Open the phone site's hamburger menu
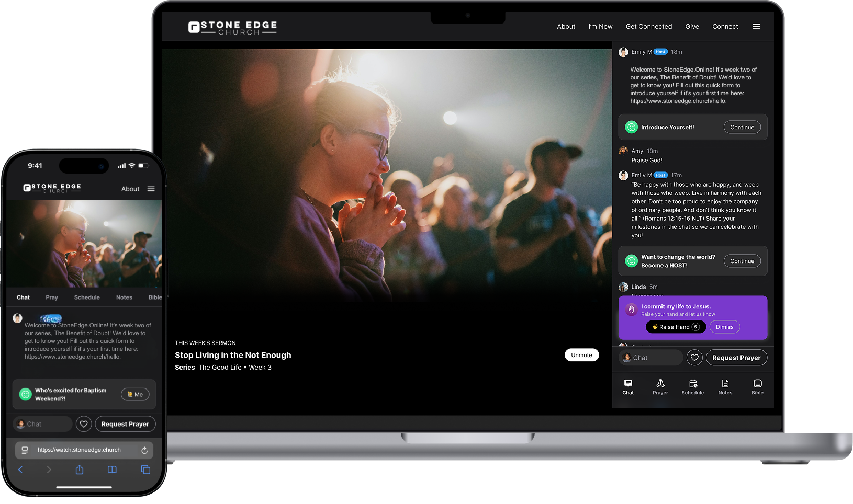Viewport: 853px width, 504px height. (x=151, y=189)
